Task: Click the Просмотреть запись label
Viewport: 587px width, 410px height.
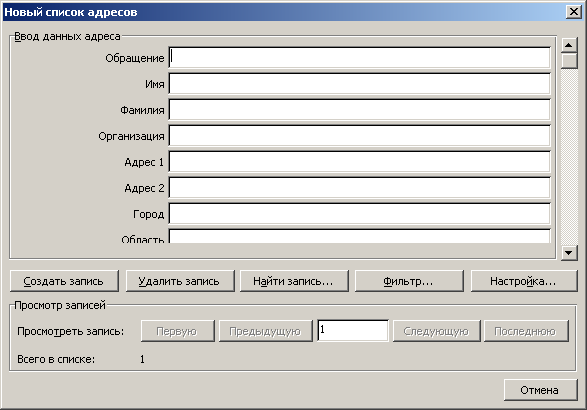Action: 70,331
